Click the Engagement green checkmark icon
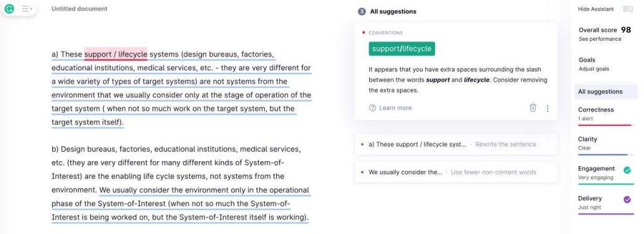Screen dimensions: 644x234 coord(627,170)
